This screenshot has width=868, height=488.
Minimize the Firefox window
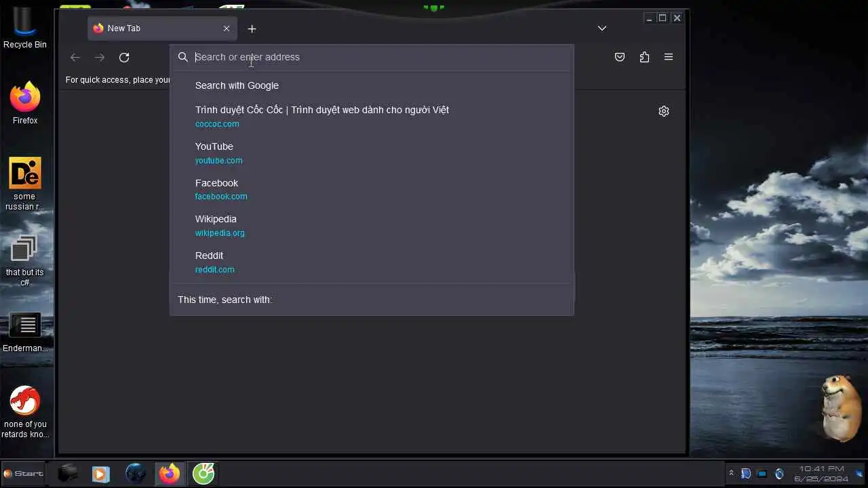[x=649, y=18]
